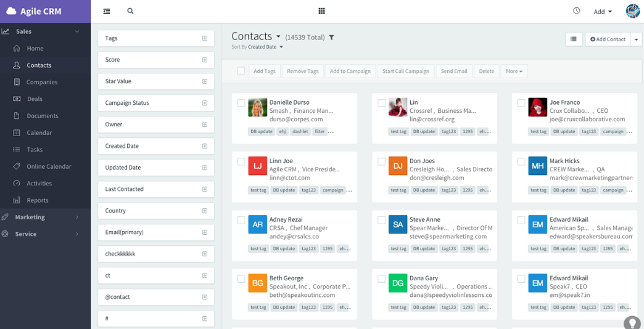
Task: Open Dana Gary's contact name
Action: [x=423, y=278]
